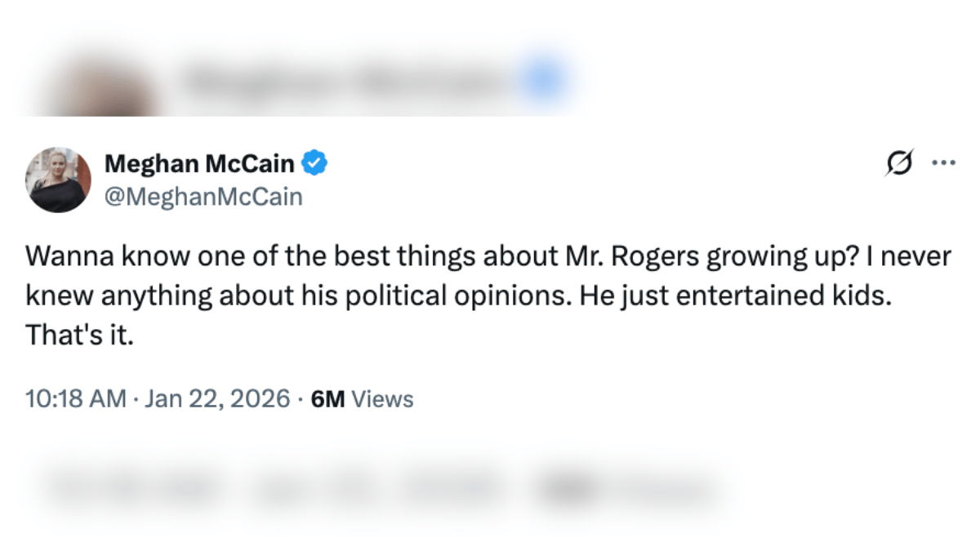Select the Views label text
The height and width of the screenshot is (551, 980).
(381, 398)
